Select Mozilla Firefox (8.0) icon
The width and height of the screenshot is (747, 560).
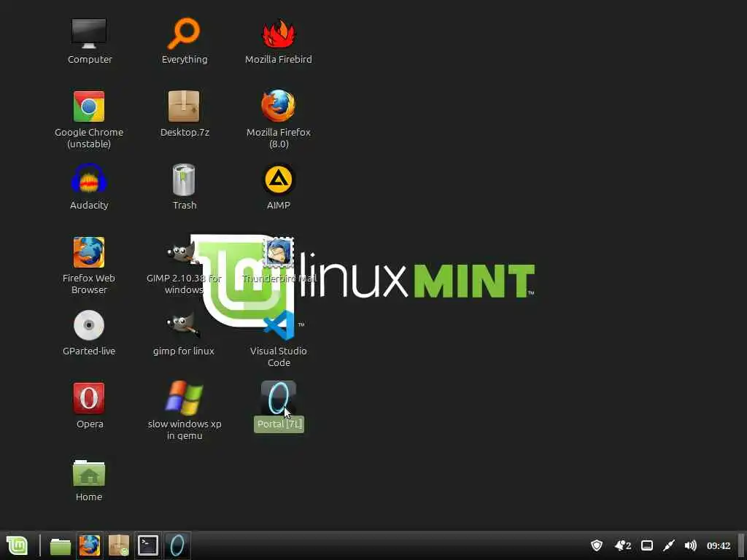tap(279, 106)
